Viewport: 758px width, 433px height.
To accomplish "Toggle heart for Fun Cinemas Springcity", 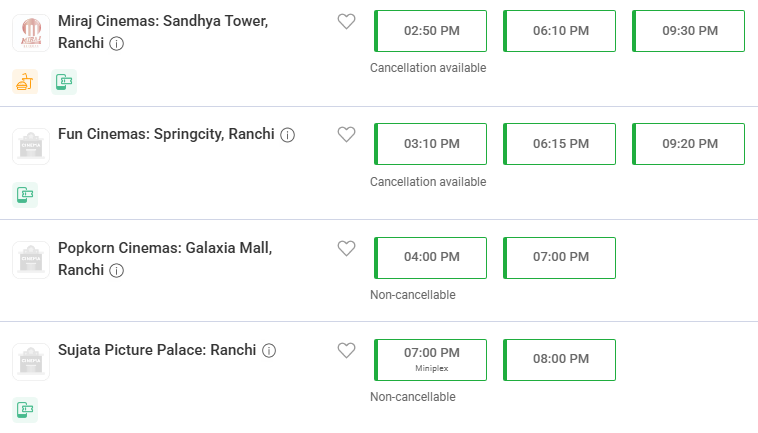I will coord(346,134).
